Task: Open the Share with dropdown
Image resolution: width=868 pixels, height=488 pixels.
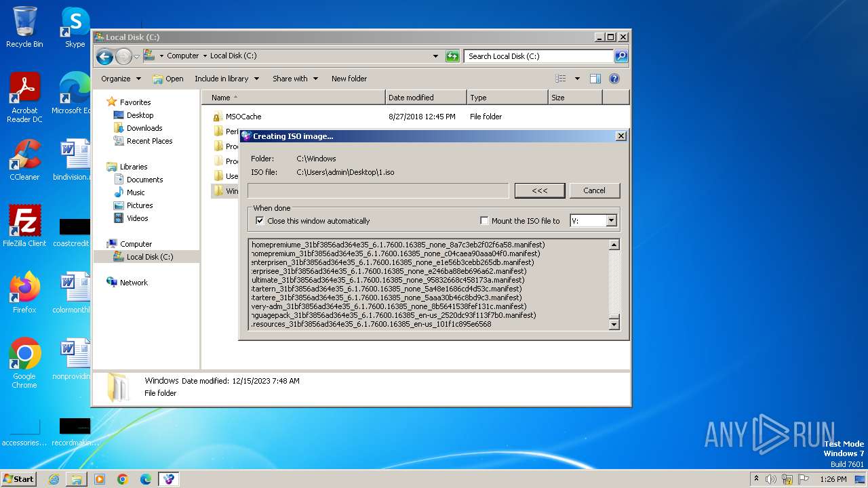Action: 295,79
